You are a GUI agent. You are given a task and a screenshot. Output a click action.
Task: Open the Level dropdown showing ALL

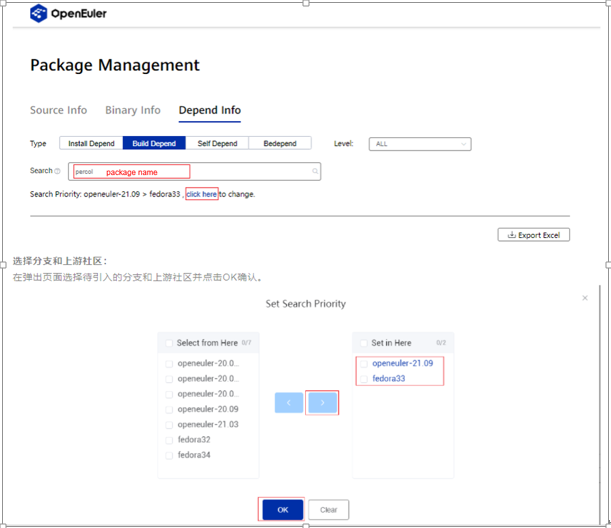point(419,144)
